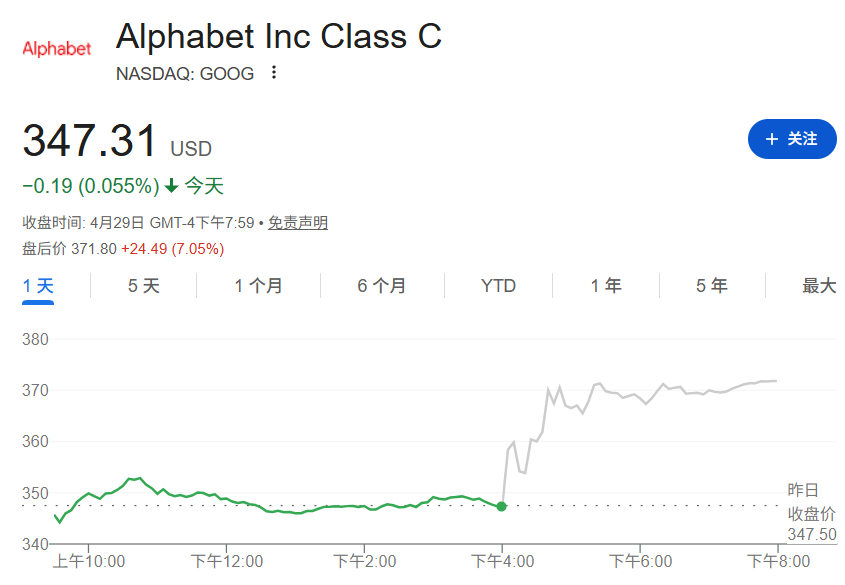This screenshot has width=845, height=585.
Task: Click the plus icon on follow button
Action: coord(771,139)
